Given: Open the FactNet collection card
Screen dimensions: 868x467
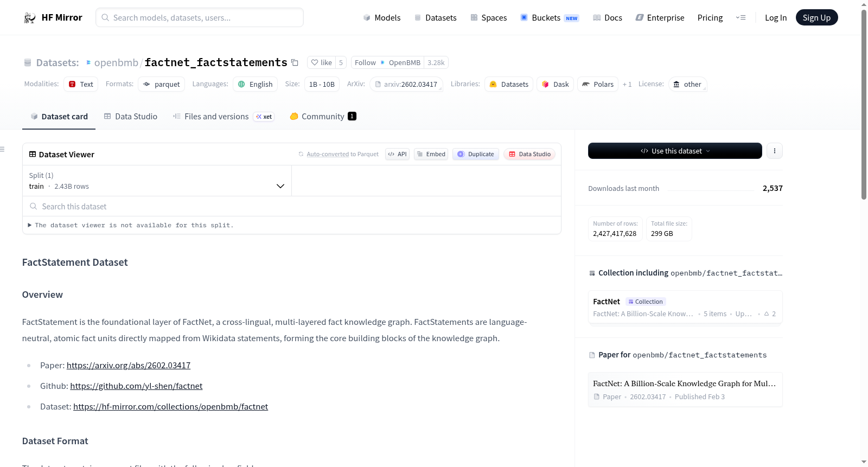Looking at the screenshot, I should click(x=685, y=307).
